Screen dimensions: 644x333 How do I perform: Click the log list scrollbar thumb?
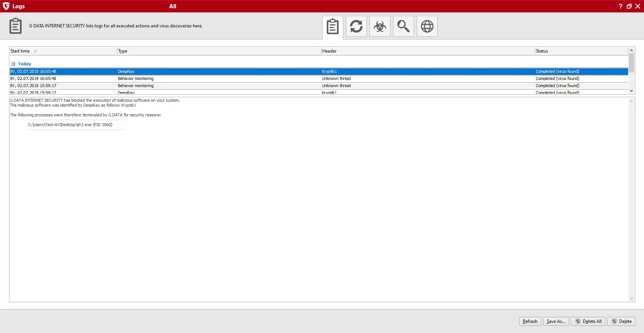point(631,63)
